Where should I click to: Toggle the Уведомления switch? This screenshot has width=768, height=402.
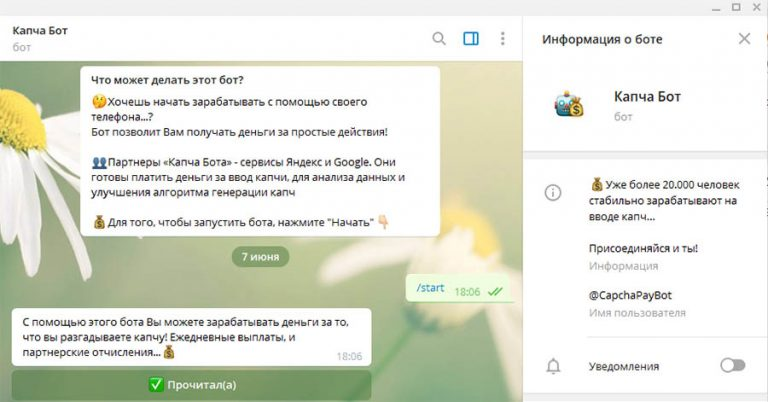[x=733, y=365]
